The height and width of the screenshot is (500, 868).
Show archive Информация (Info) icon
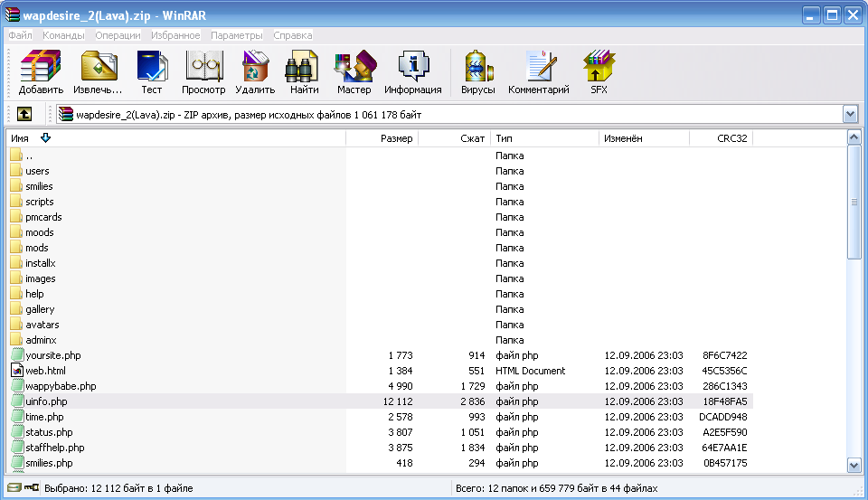(412, 72)
